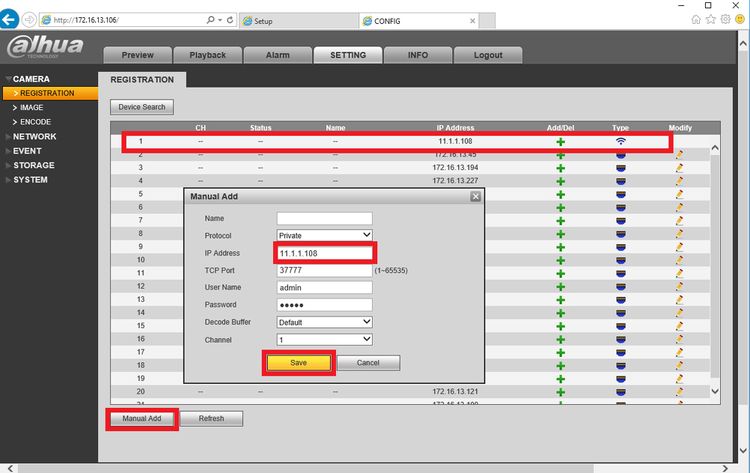
Task: Click the Device Search button
Action: coord(142,107)
